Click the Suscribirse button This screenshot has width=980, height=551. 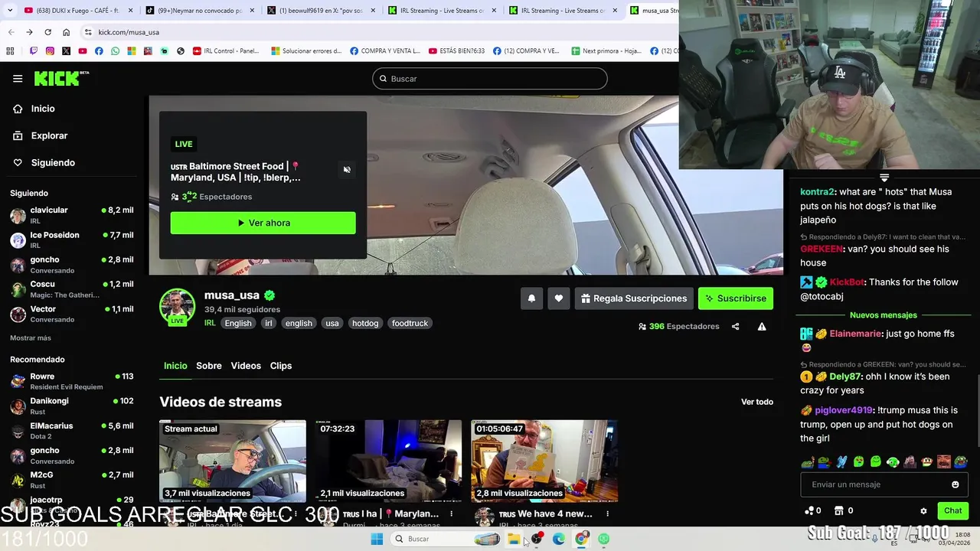736,298
